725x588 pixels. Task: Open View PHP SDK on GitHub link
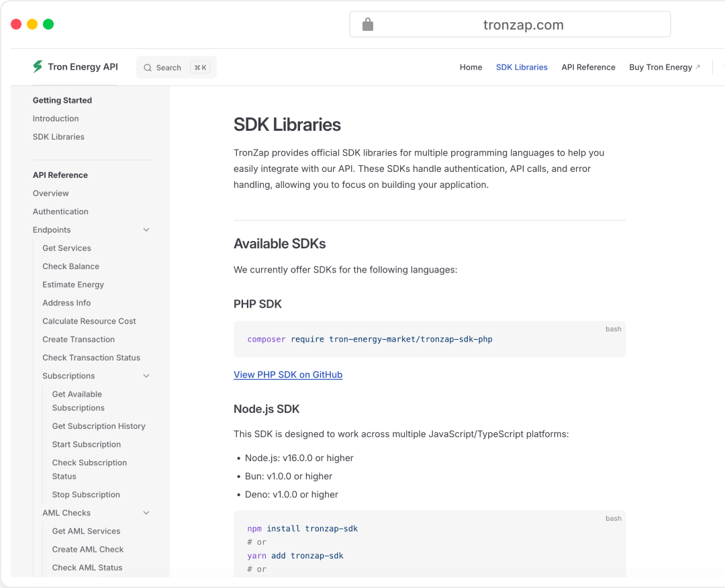click(288, 375)
